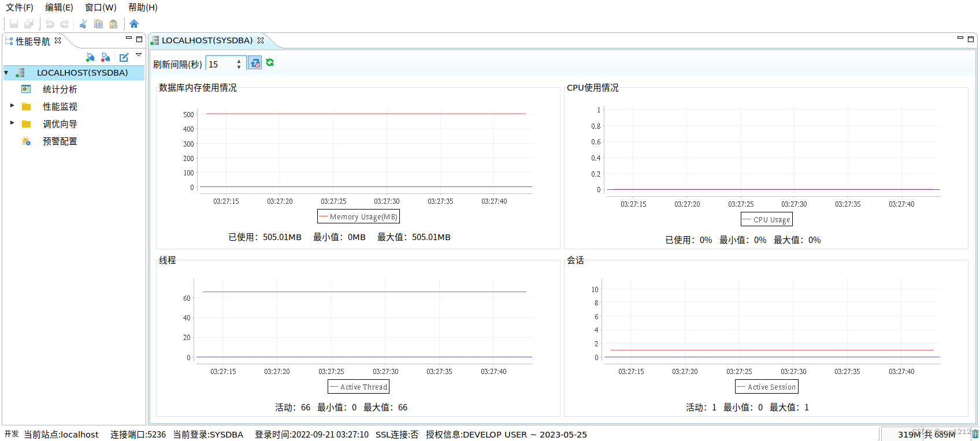The height and width of the screenshot is (441, 980).
Task: Click the 预警配置 alert gear icon
Action: [26, 141]
